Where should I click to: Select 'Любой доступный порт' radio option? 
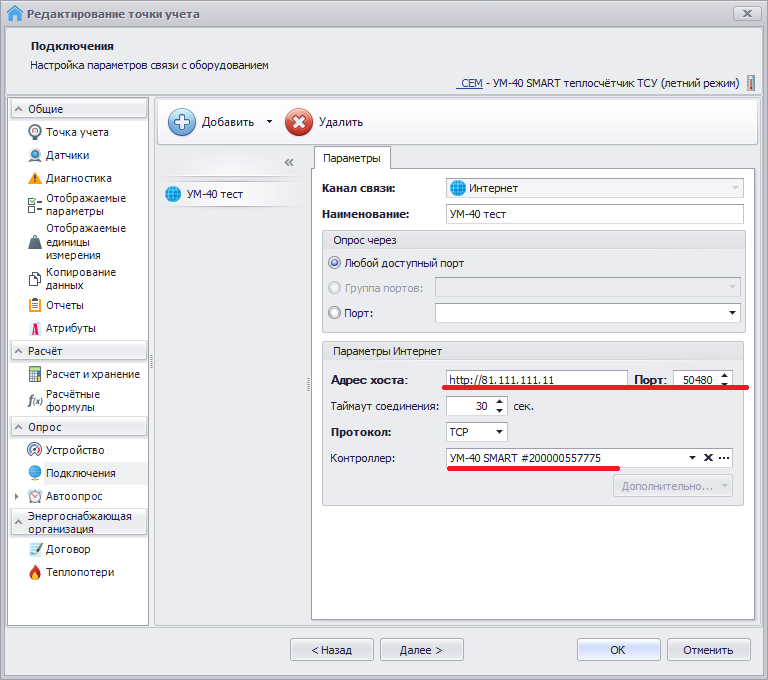click(335, 263)
